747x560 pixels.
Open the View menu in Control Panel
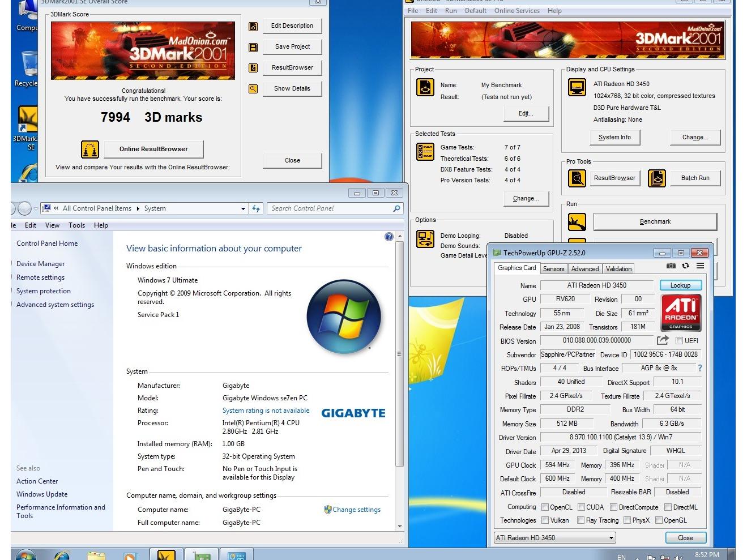click(52, 225)
